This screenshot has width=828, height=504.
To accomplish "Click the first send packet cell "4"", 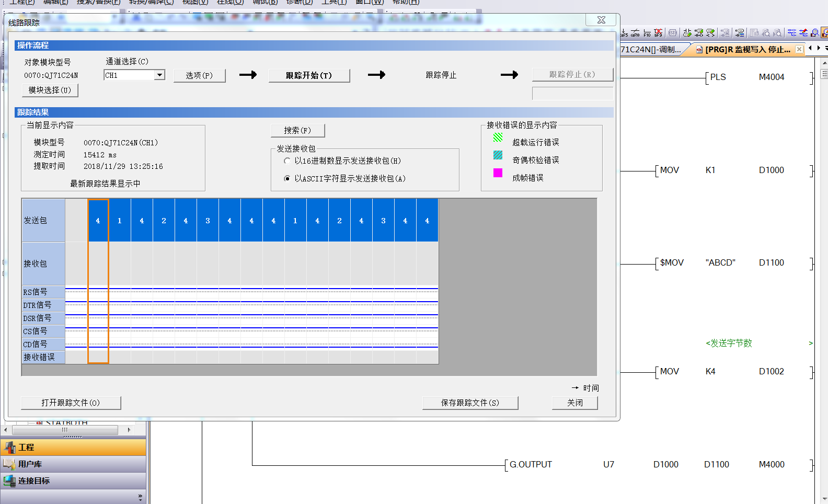I will 98,221.
